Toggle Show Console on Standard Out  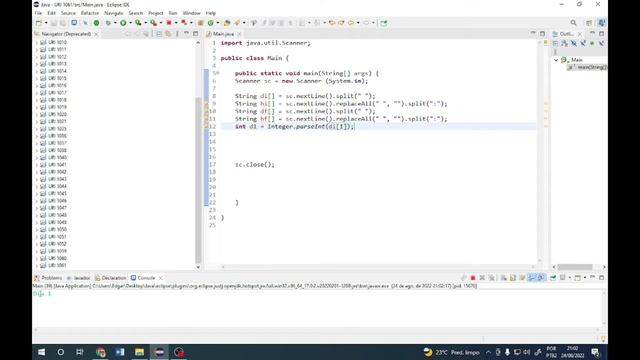531,278
